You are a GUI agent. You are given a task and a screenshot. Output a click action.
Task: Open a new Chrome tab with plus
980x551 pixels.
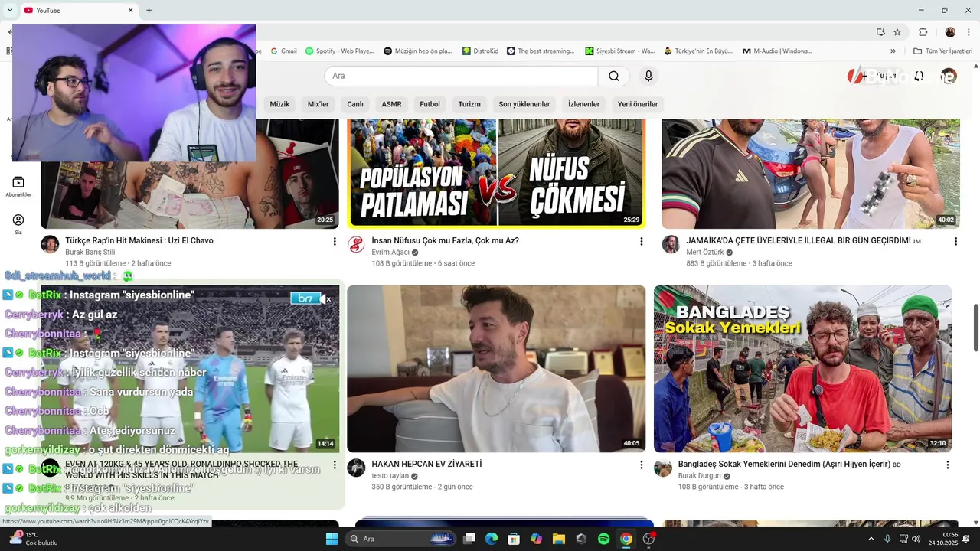pos(149,10)
